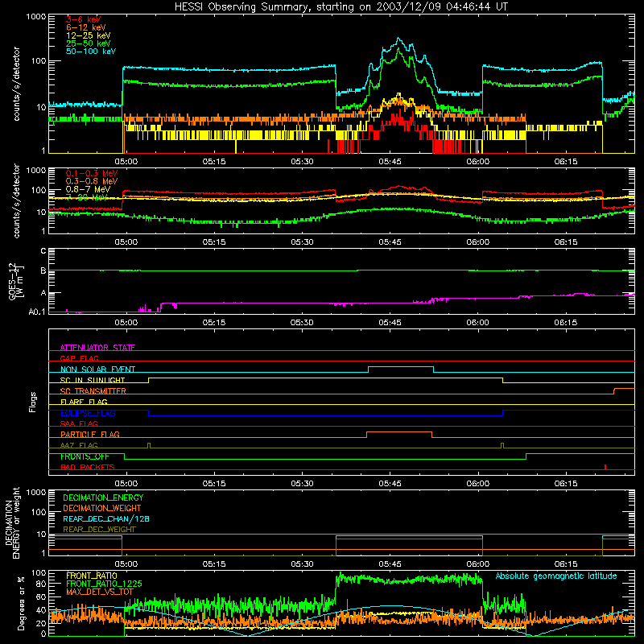This screenshot has height=644, width=644.
Task: Select the B class tick on GOES panel
Action: (x=43, y=271)
